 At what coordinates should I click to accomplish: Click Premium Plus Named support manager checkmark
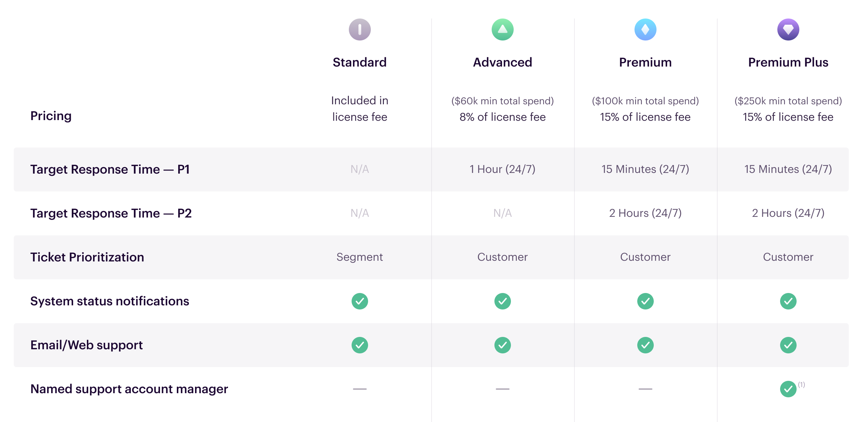[788, 389]
